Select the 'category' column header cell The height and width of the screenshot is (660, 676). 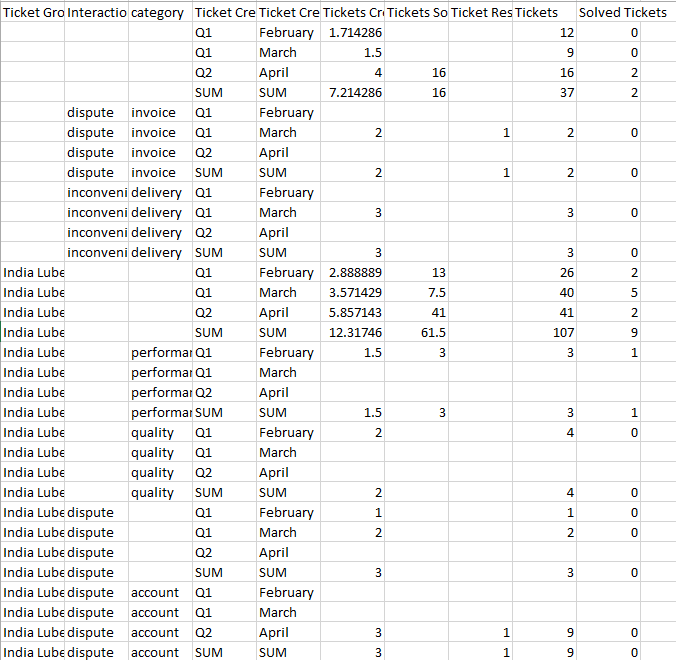[x=159, y=12]
